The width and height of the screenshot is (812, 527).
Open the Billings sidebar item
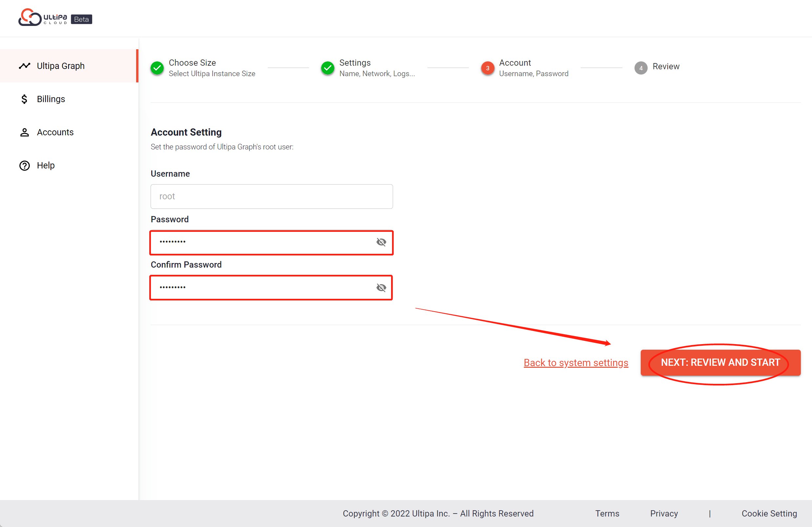(69, 99)
